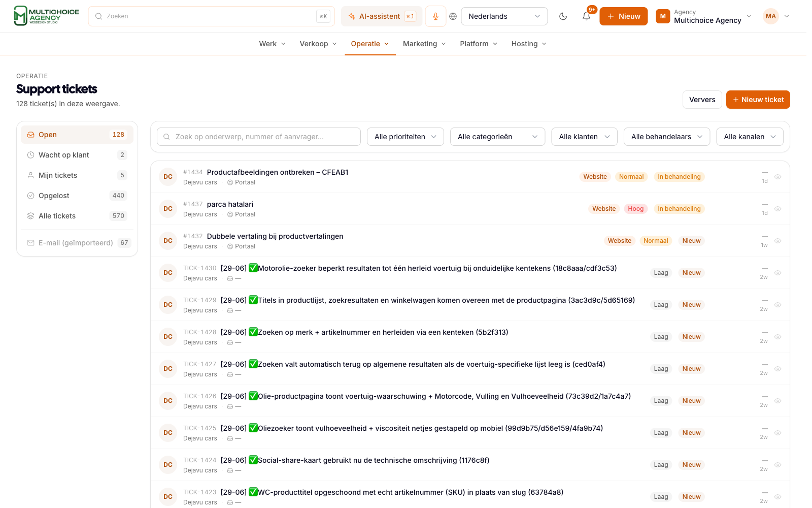The image size is (812, 508).
Task: Open the Marketing menu
Action: point(424,44)
